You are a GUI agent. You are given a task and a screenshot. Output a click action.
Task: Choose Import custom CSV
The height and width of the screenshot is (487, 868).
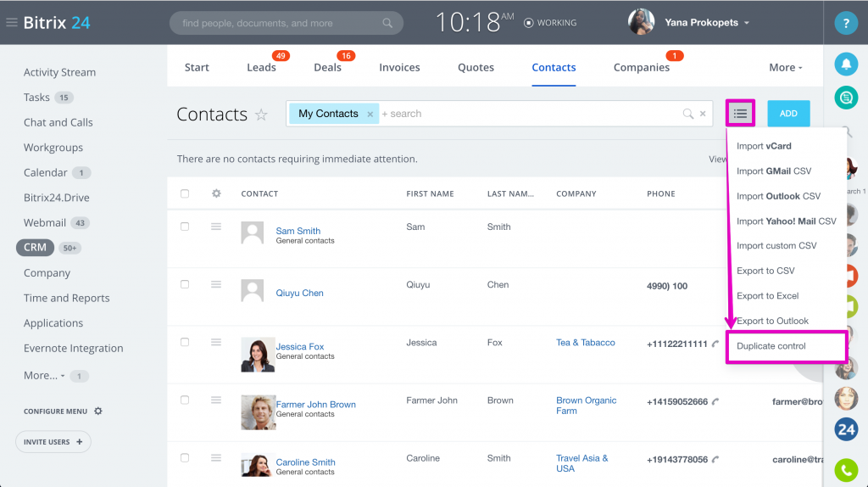[x=776, y=245]
